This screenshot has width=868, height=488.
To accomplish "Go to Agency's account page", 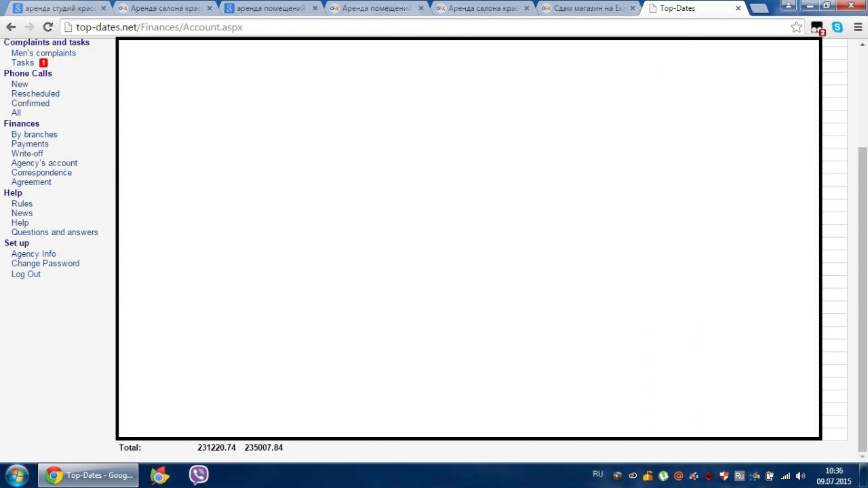I will [44, 163].
